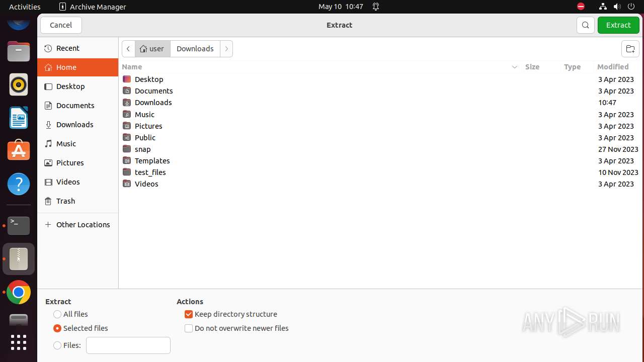Click the snap folder icon in list
This screenshot has width=644, height=362.
pyautogui.click(x=127, y=149)
